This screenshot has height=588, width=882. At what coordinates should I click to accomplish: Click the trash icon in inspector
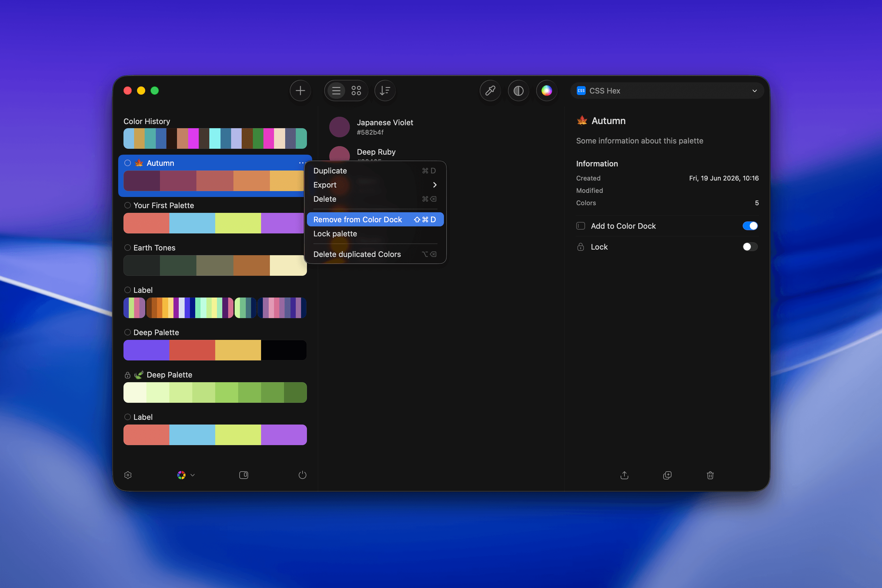(710, 475)
